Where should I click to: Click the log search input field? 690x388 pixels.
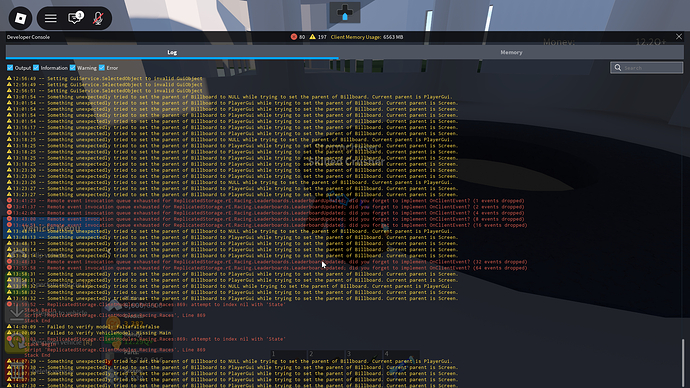click(x=646, y=68)
